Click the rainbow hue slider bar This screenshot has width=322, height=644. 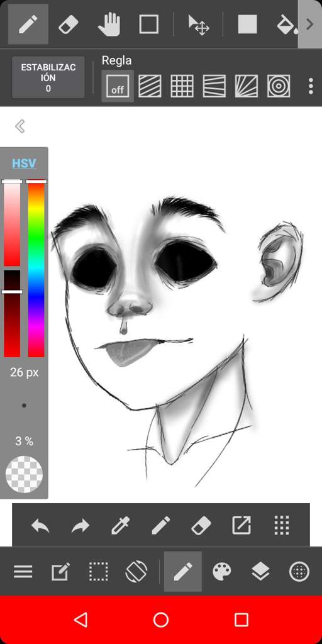36,269
